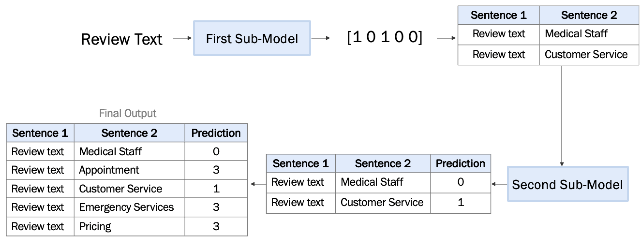Click the Pricing cell
The width and height of the screenshot is (644, 241).
tap(95, 226)
